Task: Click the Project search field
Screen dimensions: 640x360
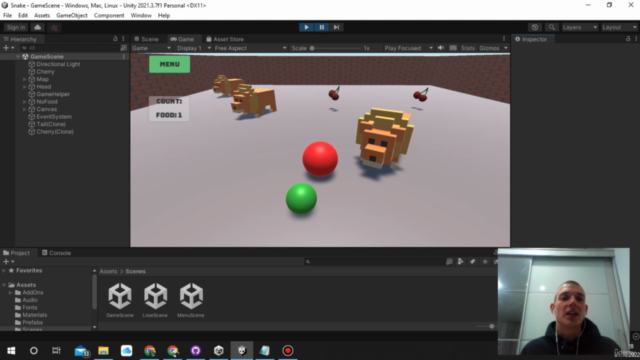Action: click(374, 262)
